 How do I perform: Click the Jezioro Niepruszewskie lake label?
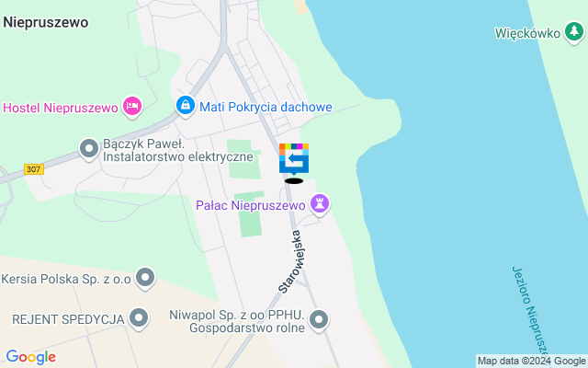[x=531, y=314]
